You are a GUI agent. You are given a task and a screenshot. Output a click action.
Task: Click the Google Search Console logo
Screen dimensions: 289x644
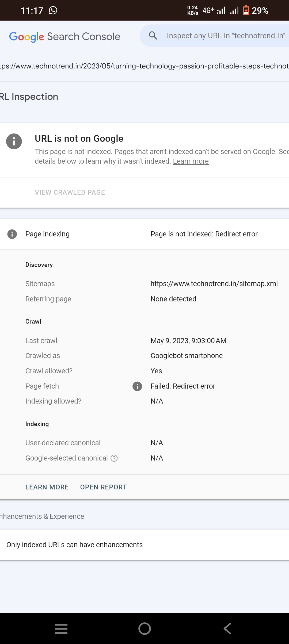64,37
